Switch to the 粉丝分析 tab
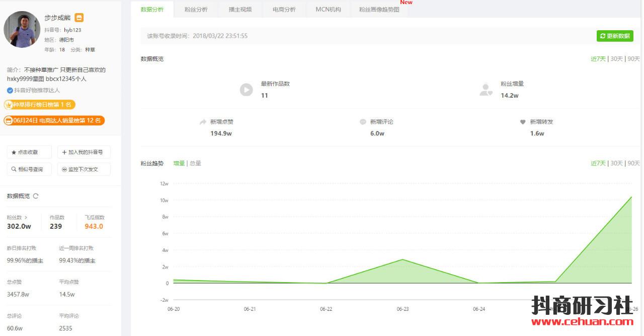This screenshot has width=644, height=336. pos(196,10)
